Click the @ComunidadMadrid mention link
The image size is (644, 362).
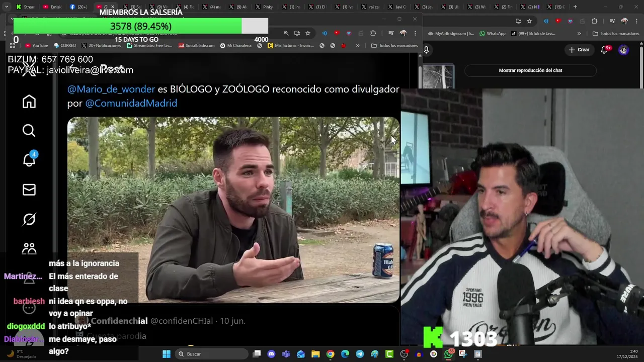click(x=131, y=103)
